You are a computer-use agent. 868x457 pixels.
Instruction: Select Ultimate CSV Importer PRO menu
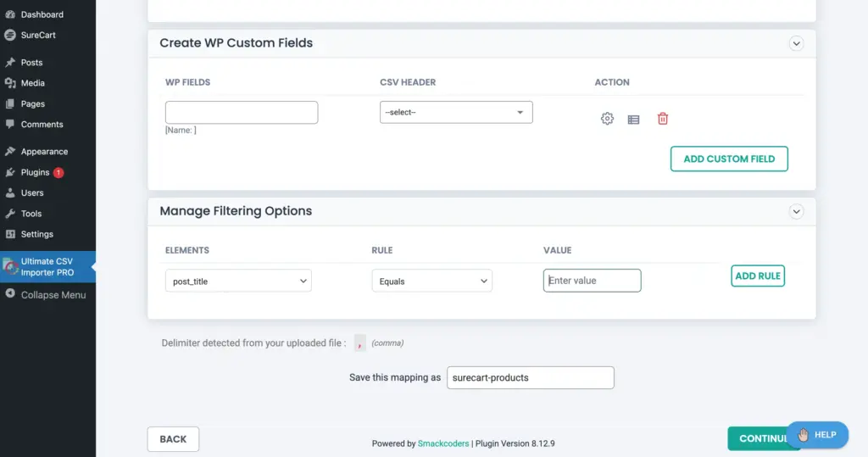pyautogui.click(x=47, y=266)
